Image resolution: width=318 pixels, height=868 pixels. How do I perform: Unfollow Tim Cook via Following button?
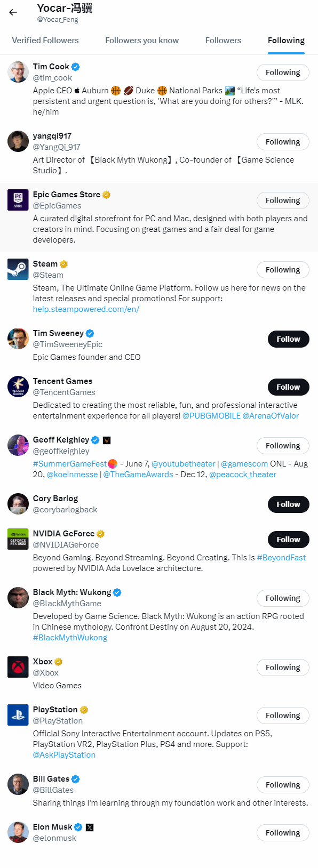[283, 73]
